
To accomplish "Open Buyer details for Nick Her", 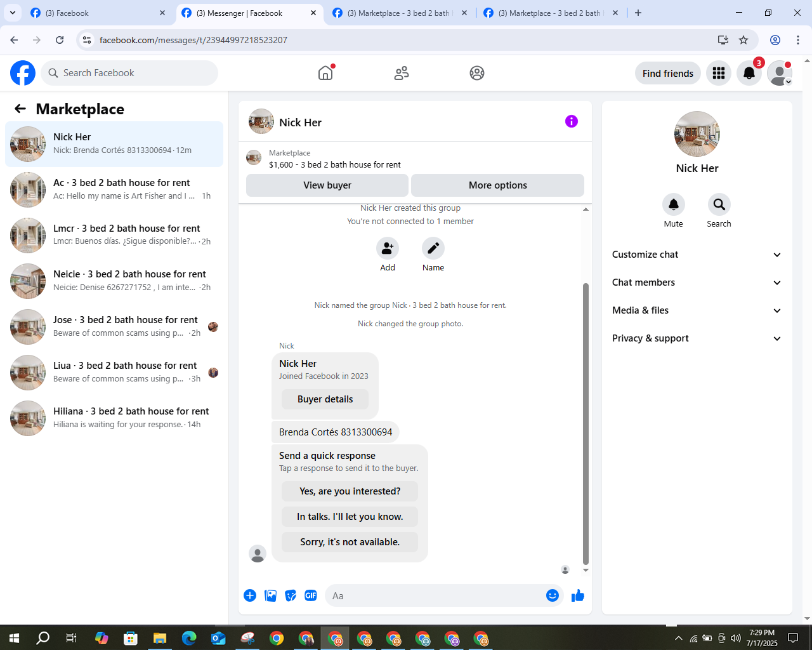I will (325, 399).
